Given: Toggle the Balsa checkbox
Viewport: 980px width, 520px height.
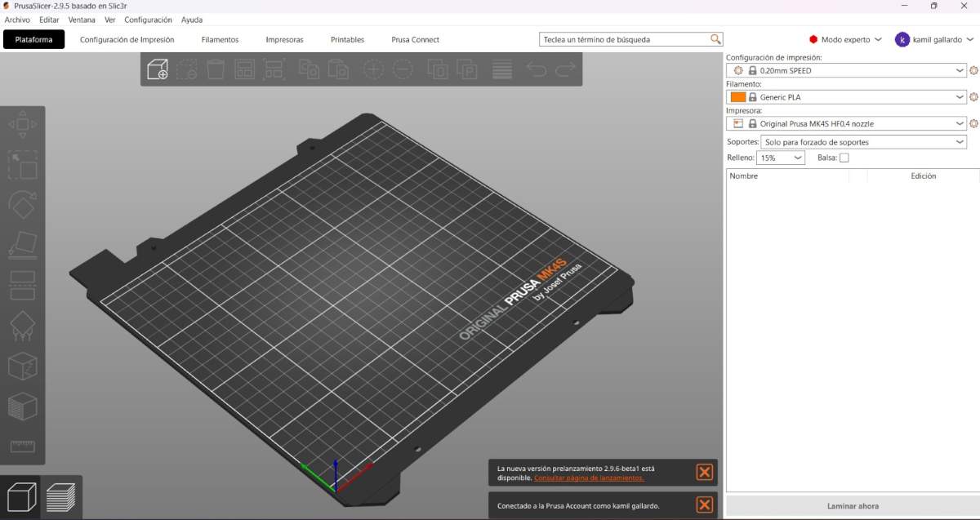Looking at the screenshot, I should pos(844,158).
